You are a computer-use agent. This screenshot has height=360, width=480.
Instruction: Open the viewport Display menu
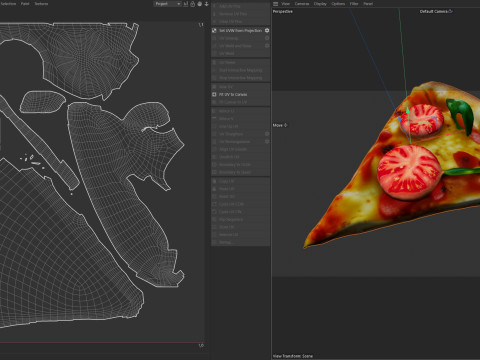[320, 4]
